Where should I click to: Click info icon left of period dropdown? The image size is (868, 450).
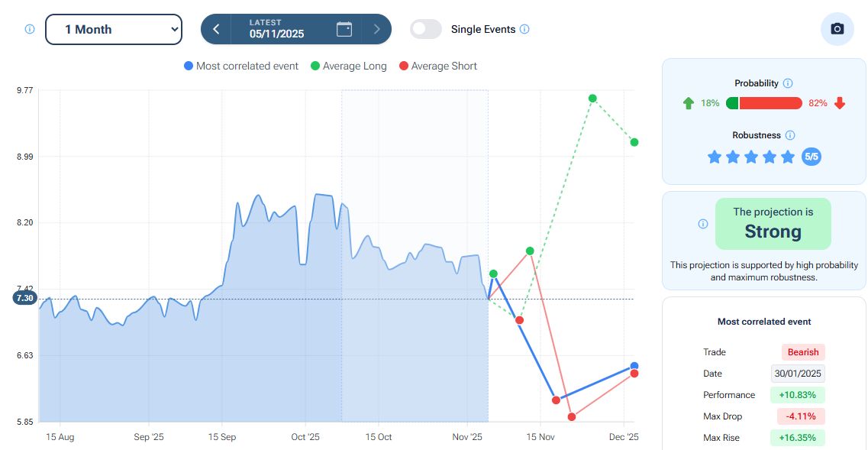(30, 29)
